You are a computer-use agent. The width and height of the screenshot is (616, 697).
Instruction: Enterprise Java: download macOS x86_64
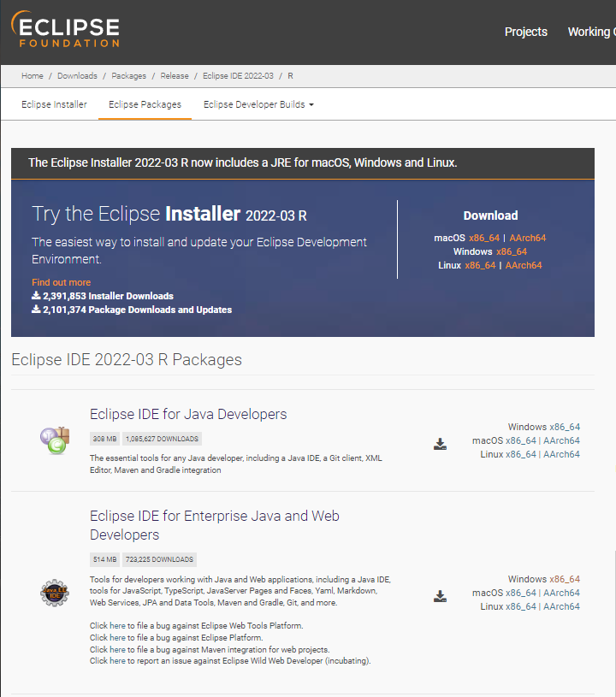pos(521,593)
